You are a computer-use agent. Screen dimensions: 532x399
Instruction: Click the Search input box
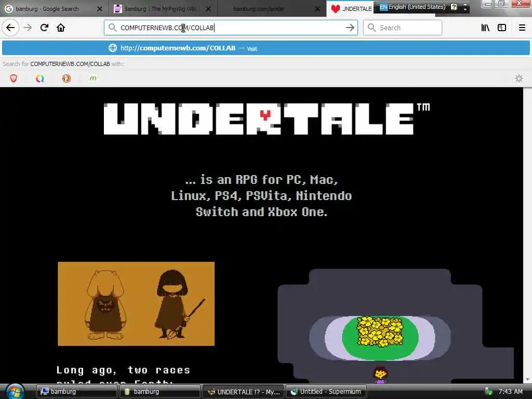click(x=403, y=28)
